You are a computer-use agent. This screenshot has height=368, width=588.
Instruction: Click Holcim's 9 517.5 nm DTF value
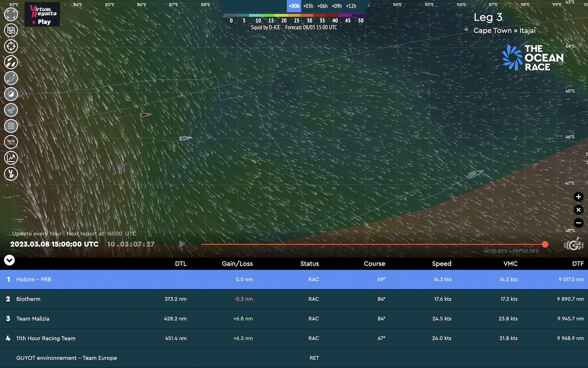pos(571,279)
